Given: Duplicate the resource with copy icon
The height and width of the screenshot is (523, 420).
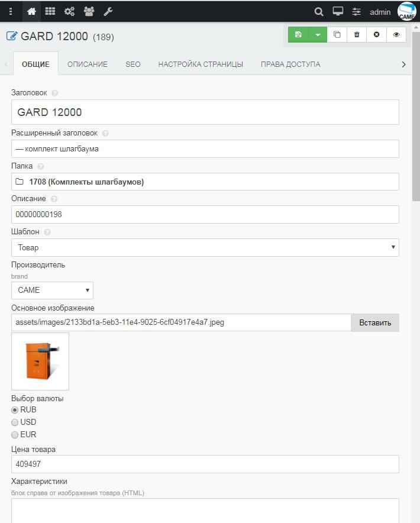Looking at the screenshot, I should [337, 35].
